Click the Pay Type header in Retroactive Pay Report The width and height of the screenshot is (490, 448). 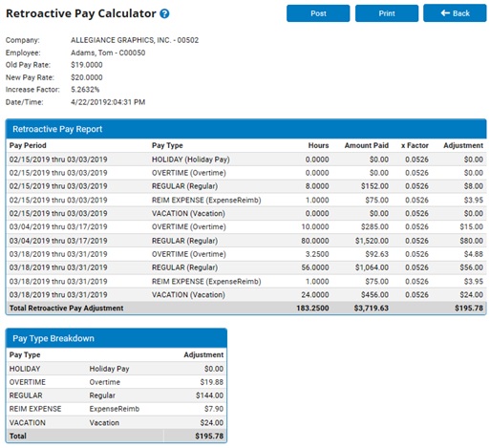coord(167,145)
